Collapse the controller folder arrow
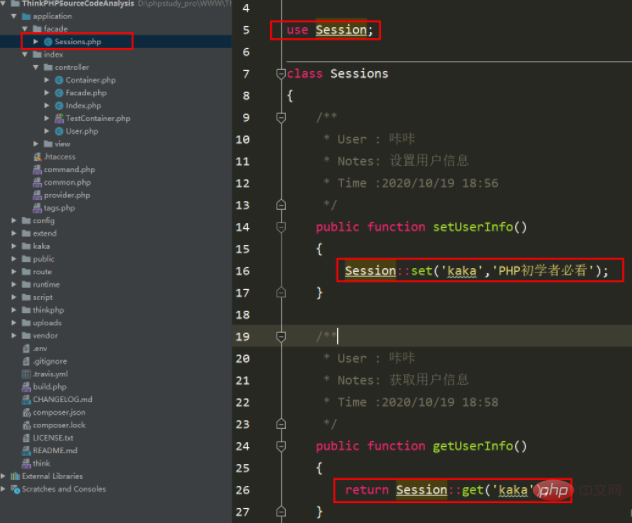Viewport: 632px width, 523px height. (36, 67)
